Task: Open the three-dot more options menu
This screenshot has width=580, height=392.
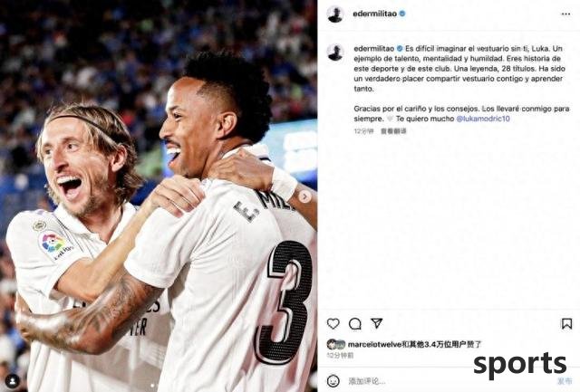Action: [565, 14]
